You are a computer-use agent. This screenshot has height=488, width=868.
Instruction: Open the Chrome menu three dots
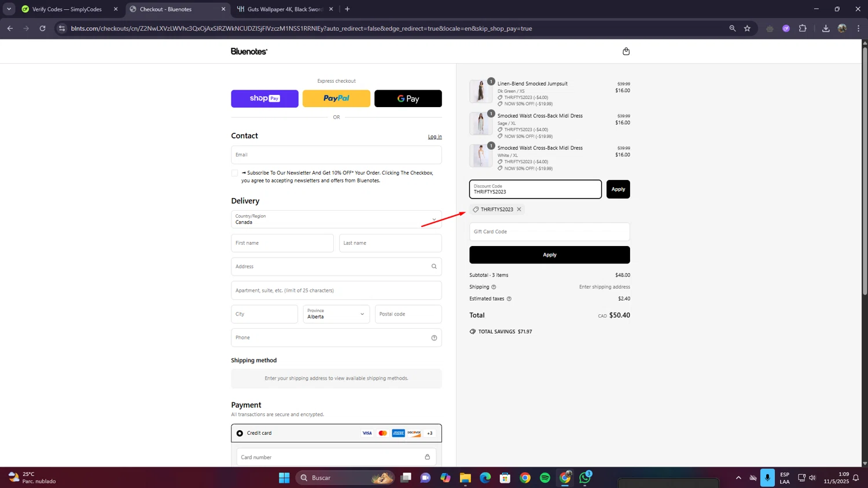coord(858,28)
